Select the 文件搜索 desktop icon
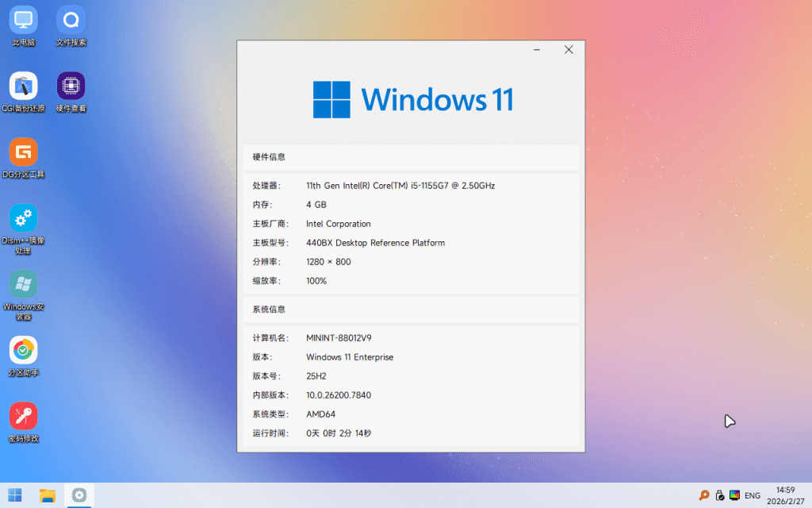This screenshot has width=812, height=508. coord(71,26)
